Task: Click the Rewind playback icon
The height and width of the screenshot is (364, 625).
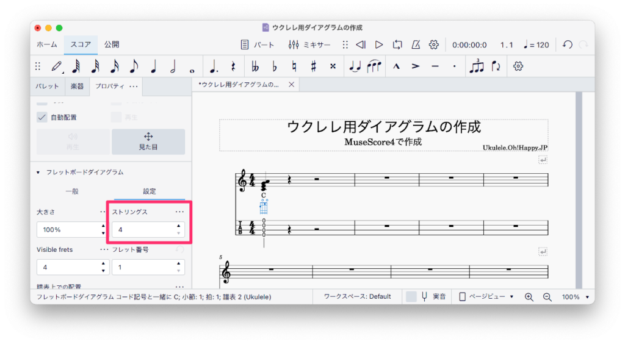Action: [x=361, y=45]
